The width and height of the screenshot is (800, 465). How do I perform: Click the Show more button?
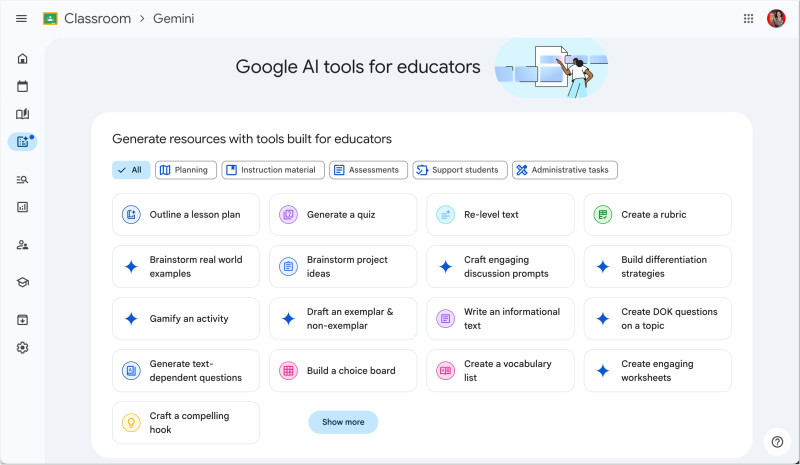tap(343, 422)
